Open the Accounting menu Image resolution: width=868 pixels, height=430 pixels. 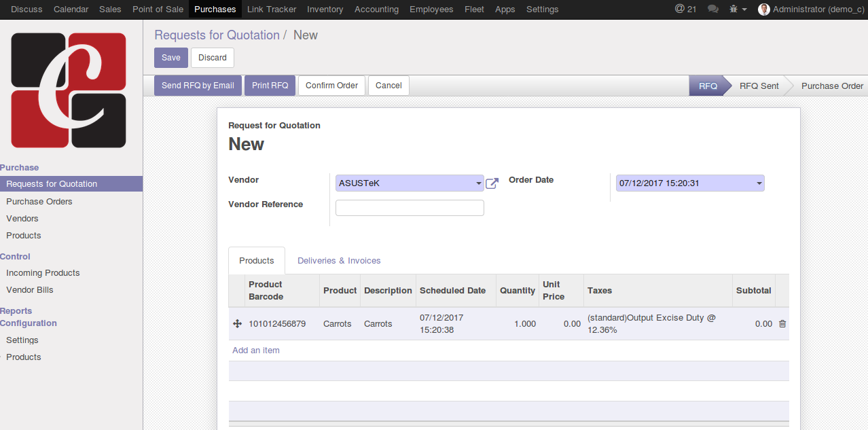(376, 10)
